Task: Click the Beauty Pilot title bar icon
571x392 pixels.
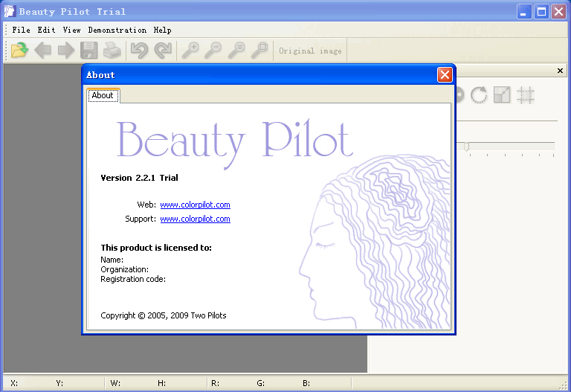Action: 10,11
